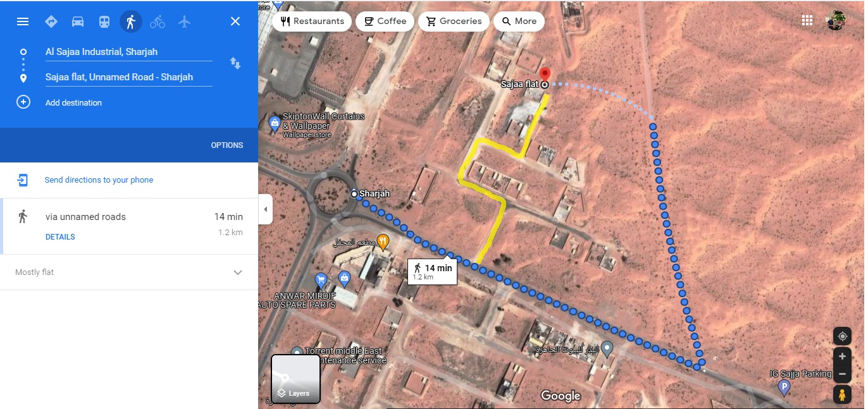Image resolution: width=868 pixels, height=409 pixels.
Task: Open Google apps grid
Action: coord(807,20)
